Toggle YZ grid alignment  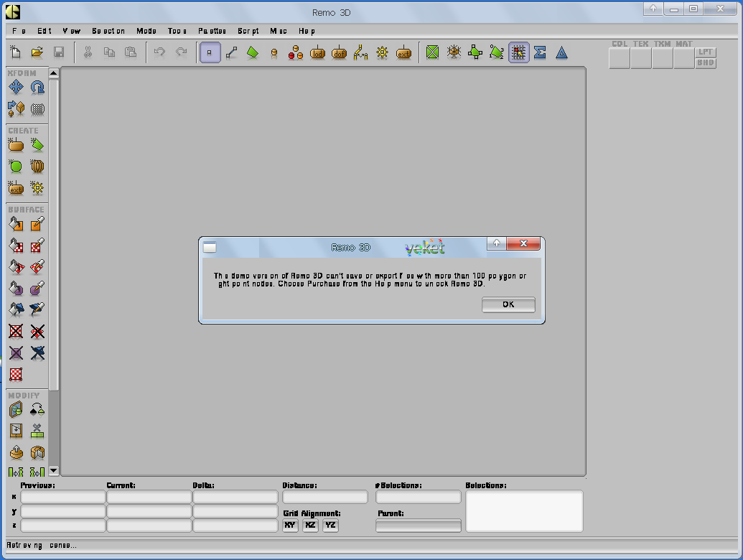click(331, 525)
